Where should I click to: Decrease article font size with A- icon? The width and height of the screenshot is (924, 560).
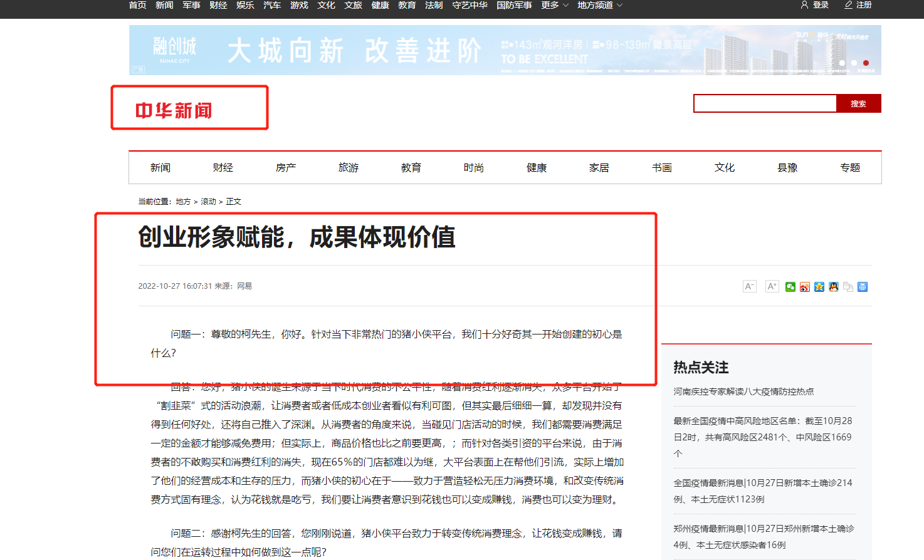point(749,286)
